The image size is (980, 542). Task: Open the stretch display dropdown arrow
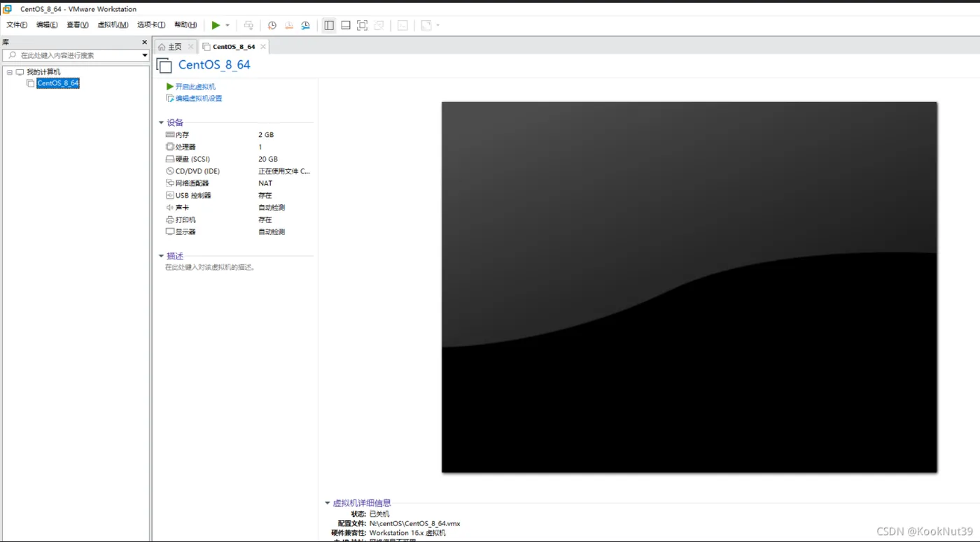pyautogui.click(x=438, y=25)
